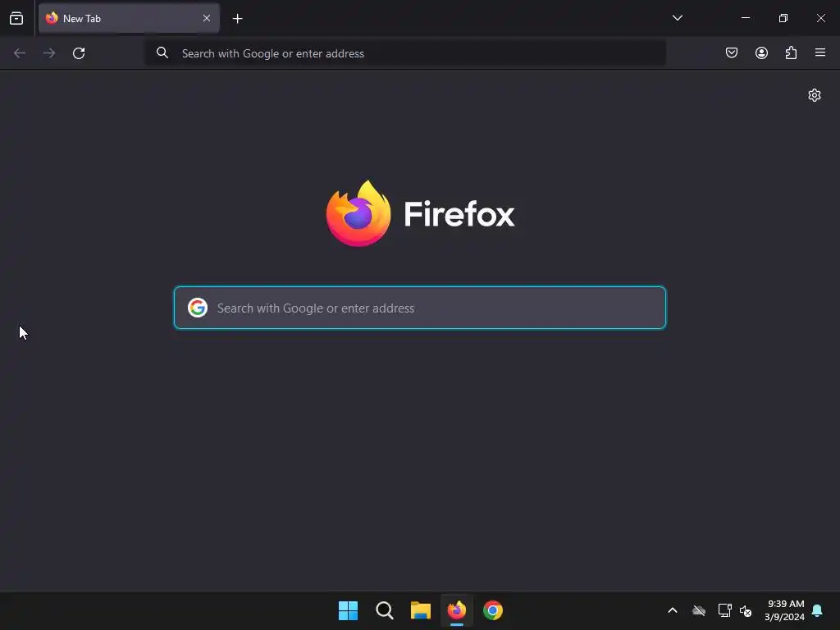Personalize new tab with gear icon
Viewport: 840px width, 630px height.
point(815,95)
